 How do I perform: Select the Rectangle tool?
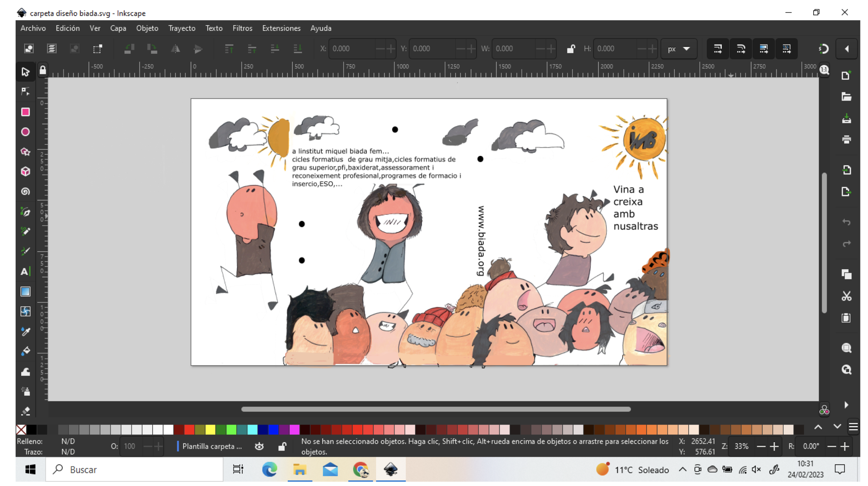pos(25,112)
